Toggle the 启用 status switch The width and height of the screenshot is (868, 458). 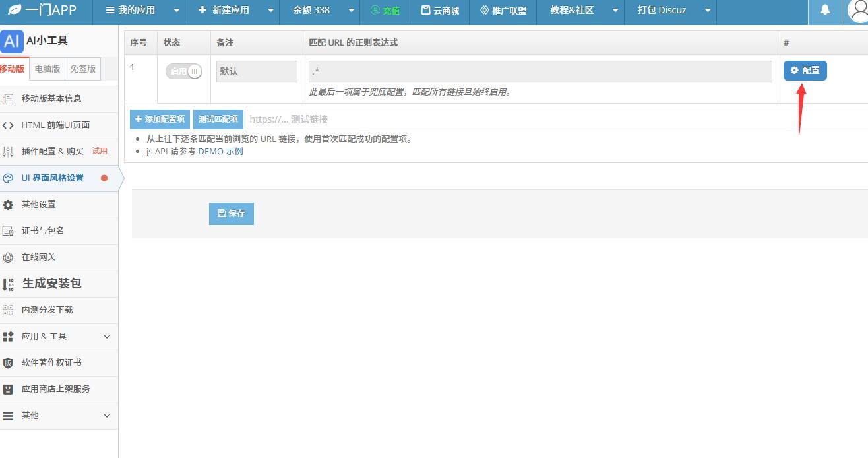[x=183, y=71]
